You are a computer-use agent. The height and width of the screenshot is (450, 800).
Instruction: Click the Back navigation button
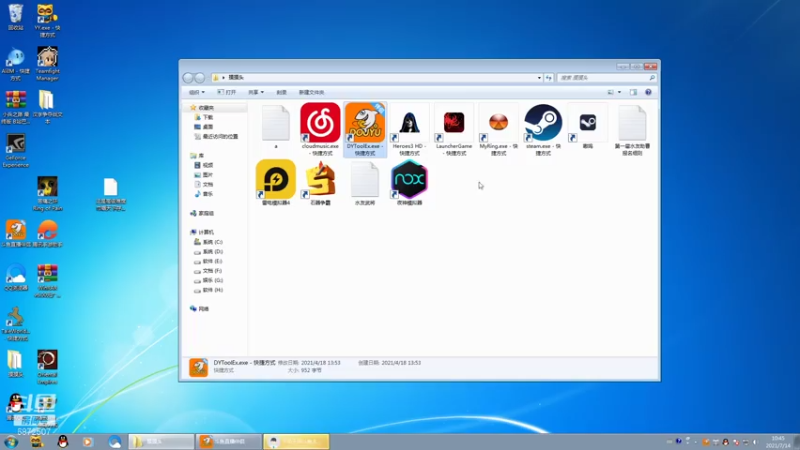click(188, 78)
